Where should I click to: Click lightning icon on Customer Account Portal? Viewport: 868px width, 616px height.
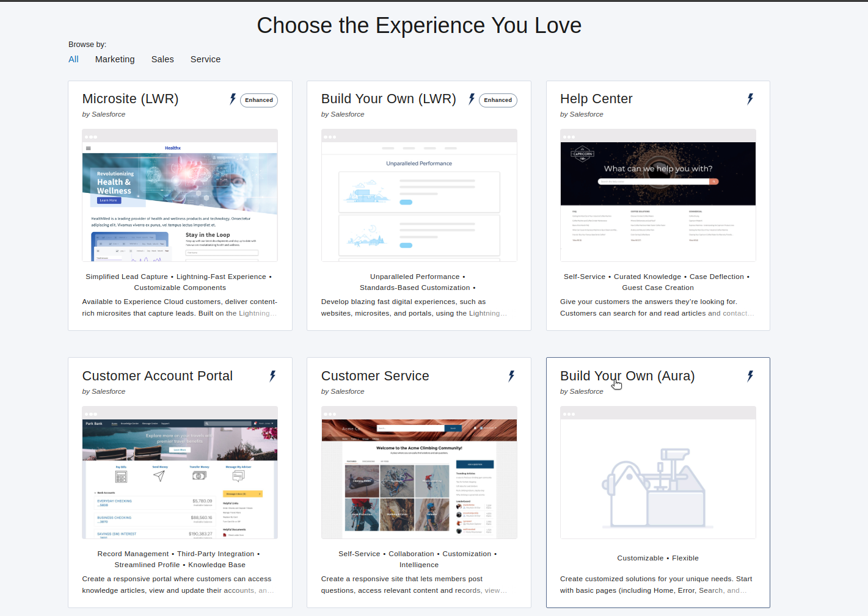click(272, 376)
